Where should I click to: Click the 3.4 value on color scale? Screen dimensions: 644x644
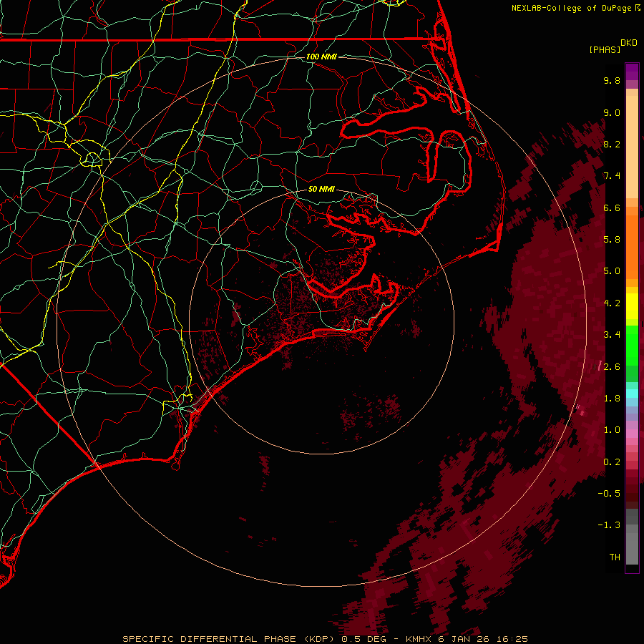[x=612, y=335]
